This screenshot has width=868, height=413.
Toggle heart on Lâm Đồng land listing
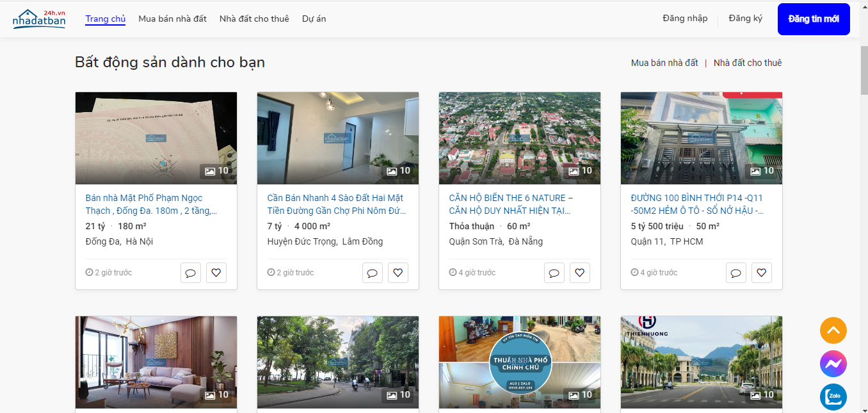point(398,273)
